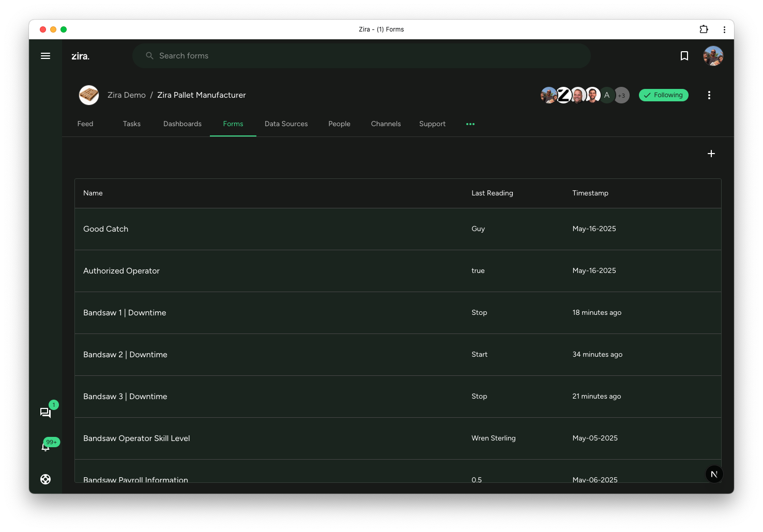
Task: Open the Good Catch form
Action: pos(398,229)
